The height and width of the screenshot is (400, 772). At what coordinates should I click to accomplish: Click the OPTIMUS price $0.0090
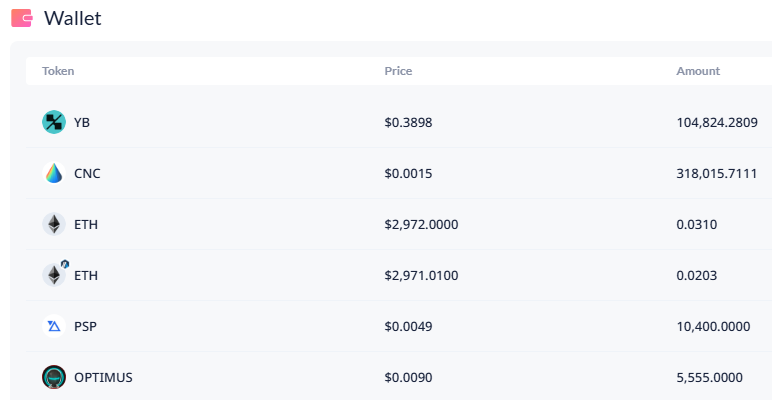coord(408,377)
